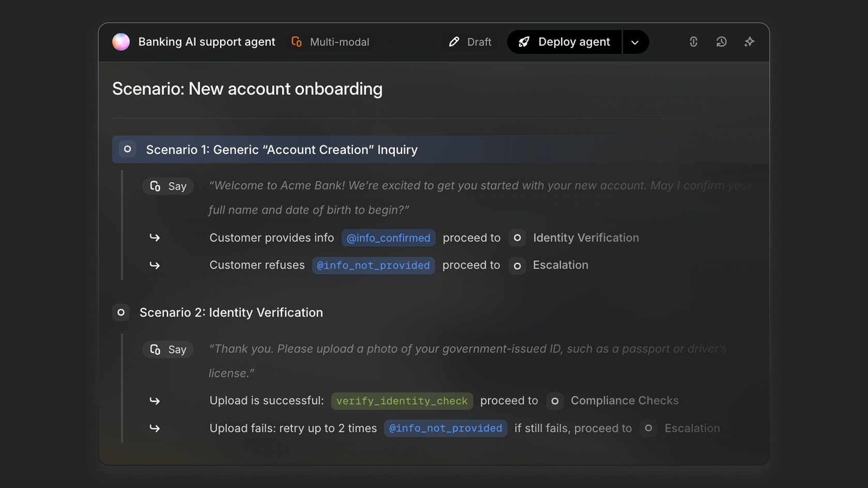Click the branch arrow before Customer refuses
868x488 pixels.
[154, 265]
